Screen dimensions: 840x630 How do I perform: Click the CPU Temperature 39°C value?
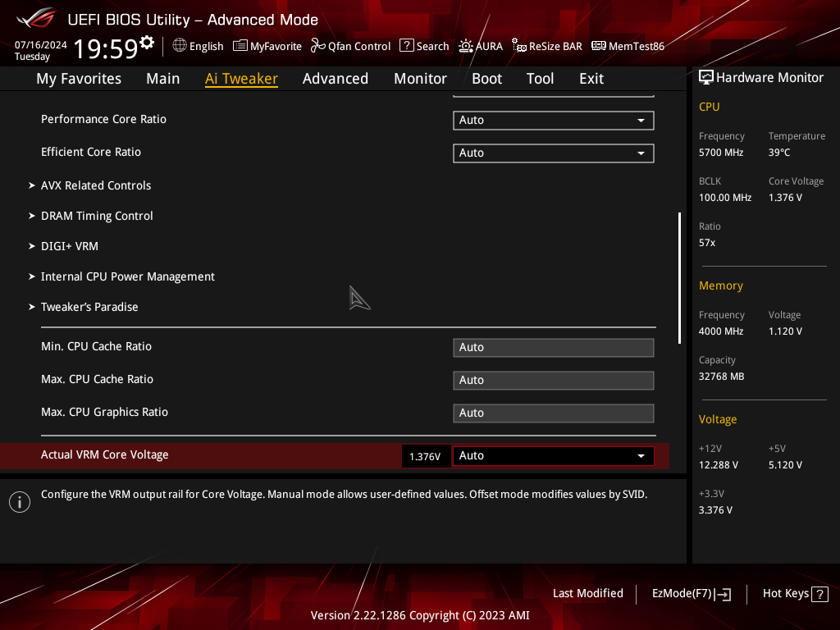pyautogui.click(x=779, y=153)
